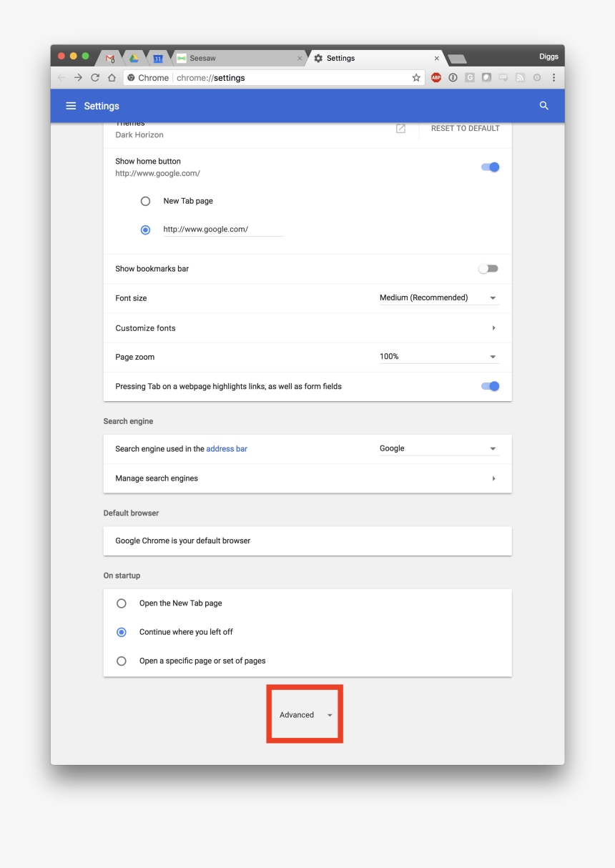Expand the Customize fonts row
Viewport: 615px width, 868px height.
pos(307,328)
